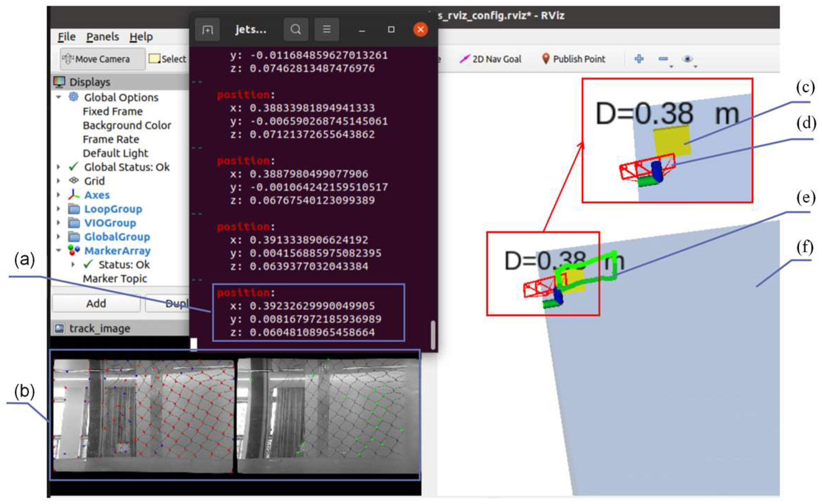Close the terminal window
Viewport: 822px width, 504px height.
pos(420,30)
